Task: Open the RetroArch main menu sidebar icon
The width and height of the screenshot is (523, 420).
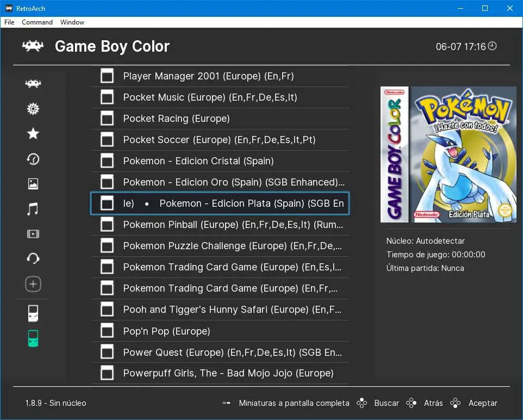Action: tap(33, 84)
